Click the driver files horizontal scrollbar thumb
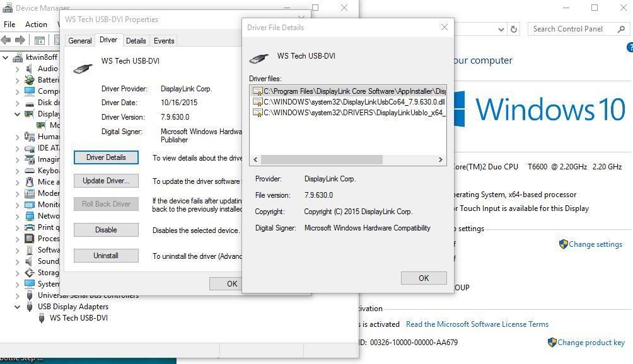This screenshot has width=633, height=364. coord(322,159)
